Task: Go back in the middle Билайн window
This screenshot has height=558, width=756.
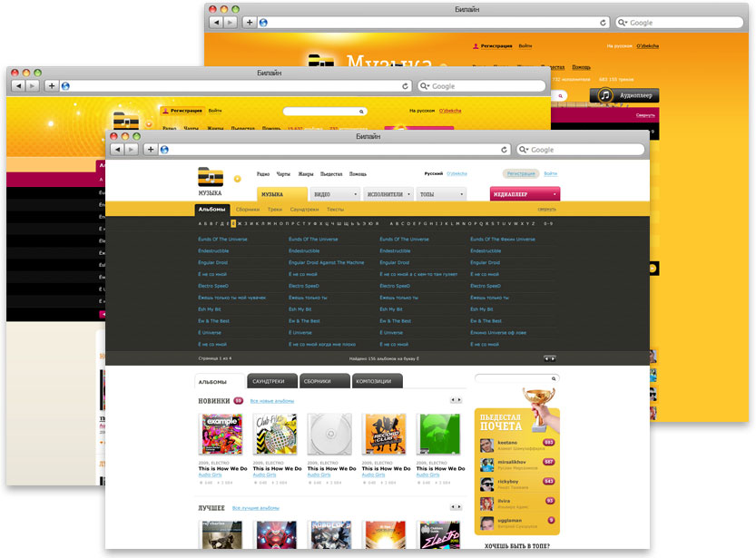Action: 18,86
